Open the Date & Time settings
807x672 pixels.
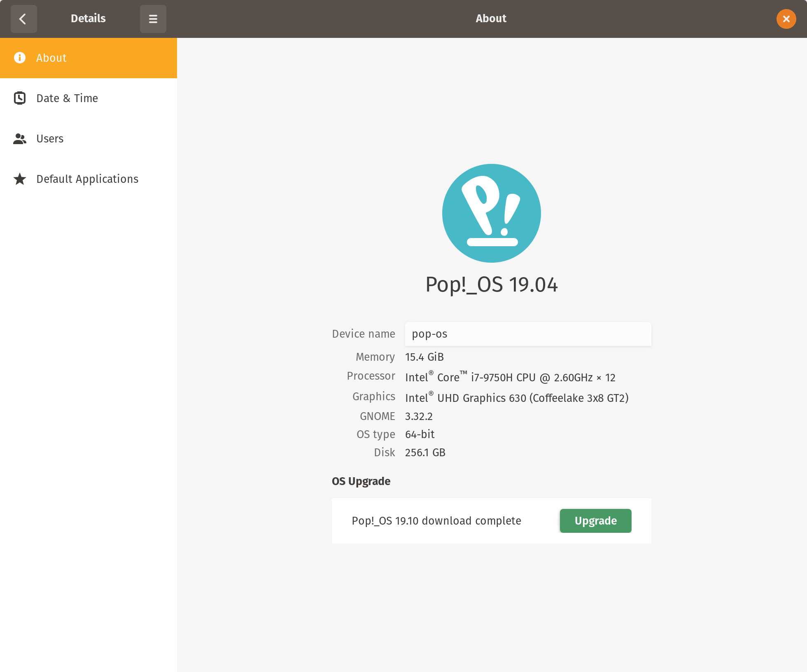[67, 98]
